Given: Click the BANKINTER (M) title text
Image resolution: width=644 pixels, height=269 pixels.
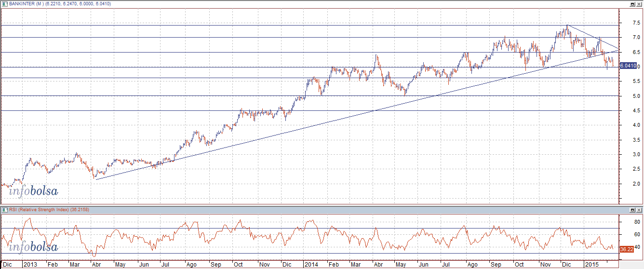Looking at the screenshot, I should [x=27, y=3].
